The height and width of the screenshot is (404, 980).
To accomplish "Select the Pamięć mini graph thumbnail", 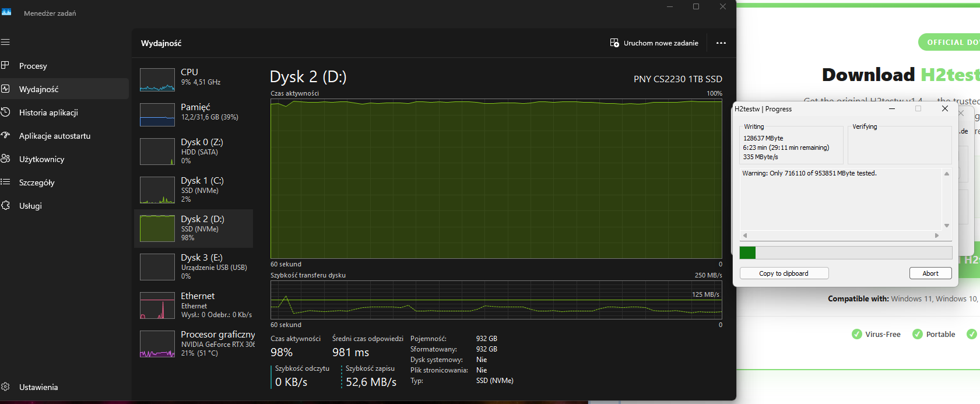I will click(x=157, y=115).
